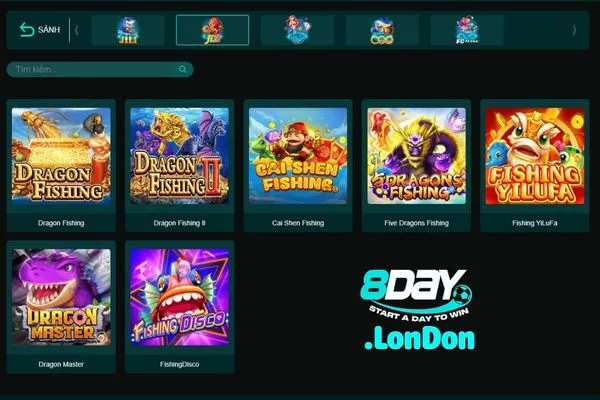Viewport: 600px width, 400px height.
Task: Go back to the Sảnh lobby
Action: [40, 30]
